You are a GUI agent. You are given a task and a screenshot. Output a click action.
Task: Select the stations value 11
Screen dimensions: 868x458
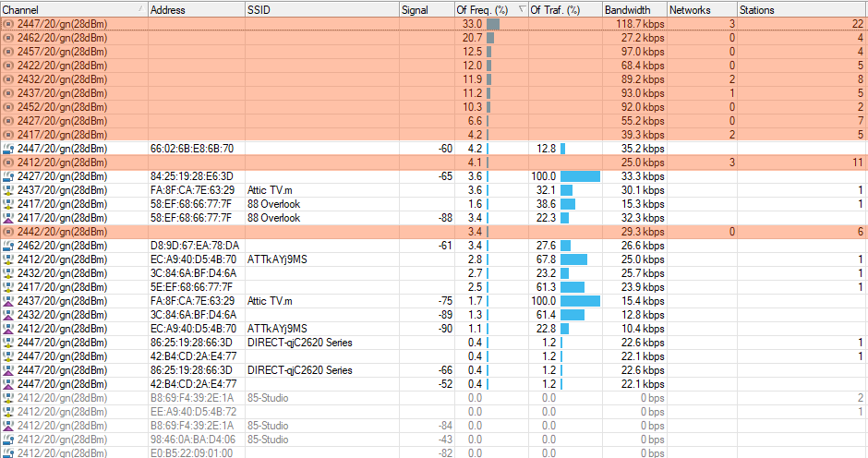pos(858,163)
